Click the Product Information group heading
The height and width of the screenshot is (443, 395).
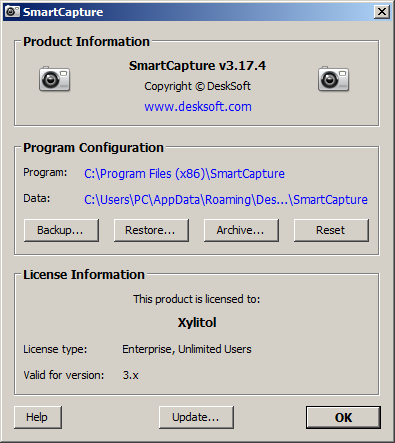[x=86, y=42]
